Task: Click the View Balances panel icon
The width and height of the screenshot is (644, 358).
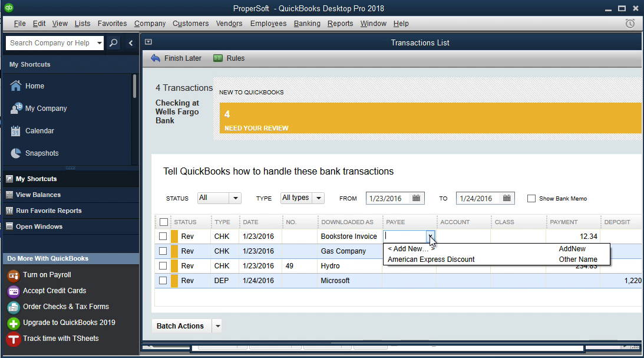Action: tap(9, 195)
